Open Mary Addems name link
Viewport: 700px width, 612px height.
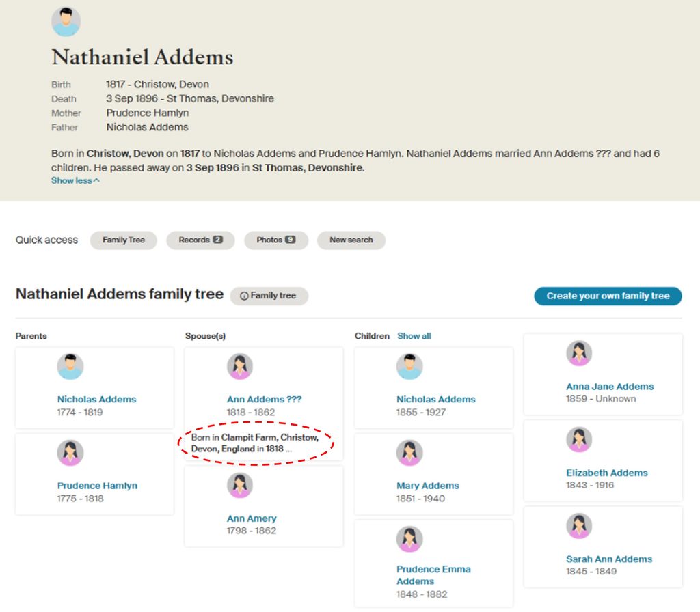(428, 486)
